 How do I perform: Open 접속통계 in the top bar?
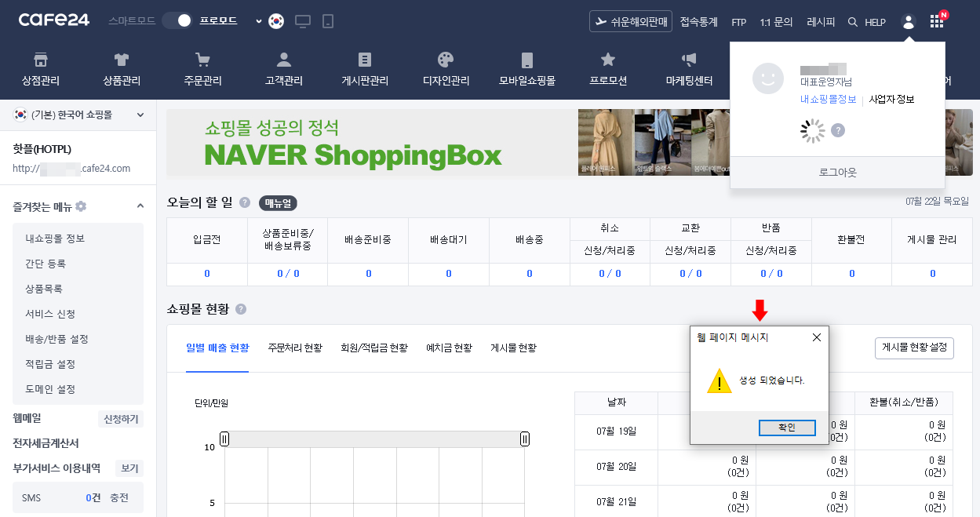click(x=699, y=22)
